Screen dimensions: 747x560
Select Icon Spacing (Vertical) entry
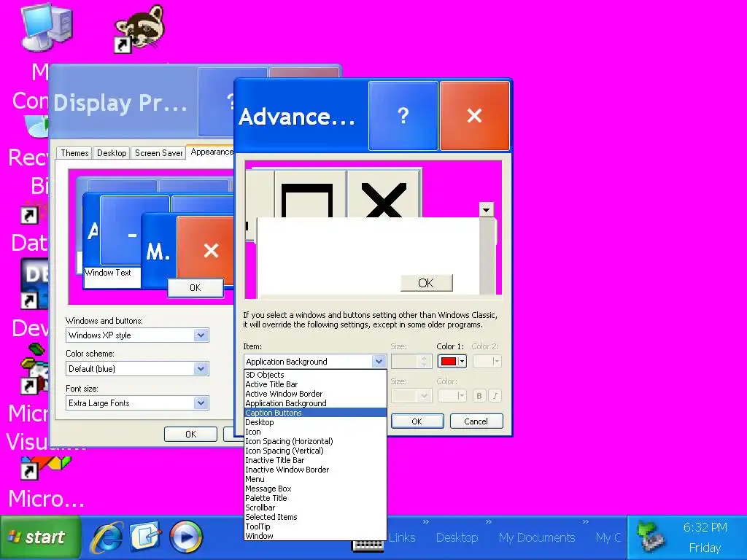click(315, 451)
